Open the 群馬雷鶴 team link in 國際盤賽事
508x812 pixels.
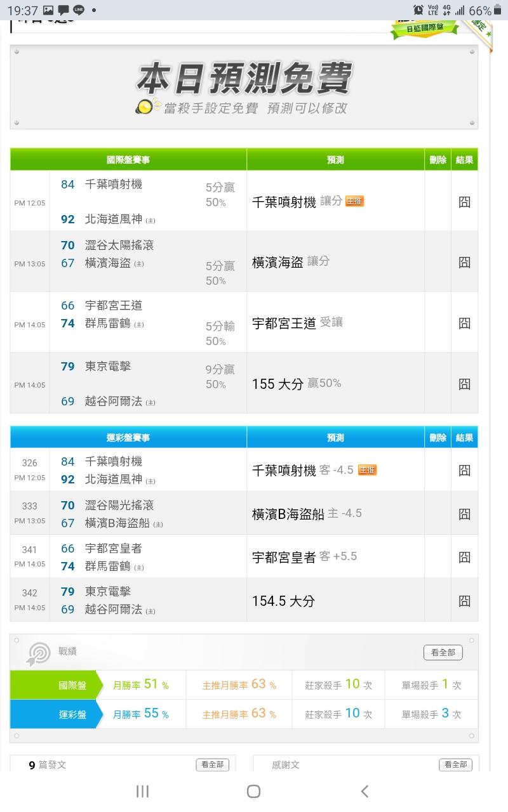108,323
